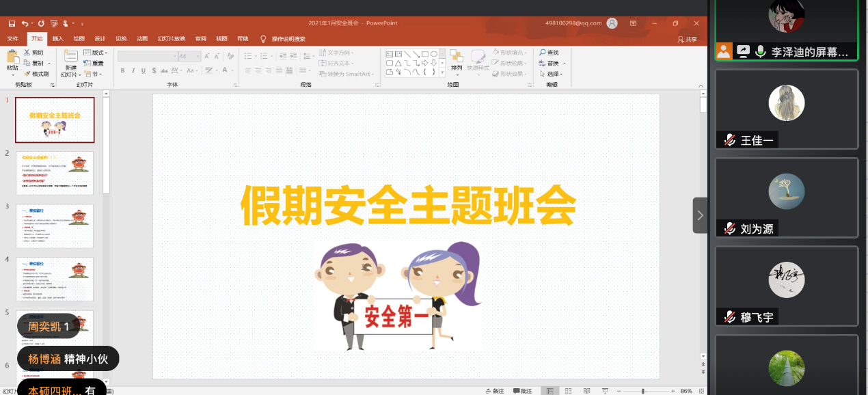
Task: Expand the shapes gallery more arrow
Action: click(x=442, y=72)
